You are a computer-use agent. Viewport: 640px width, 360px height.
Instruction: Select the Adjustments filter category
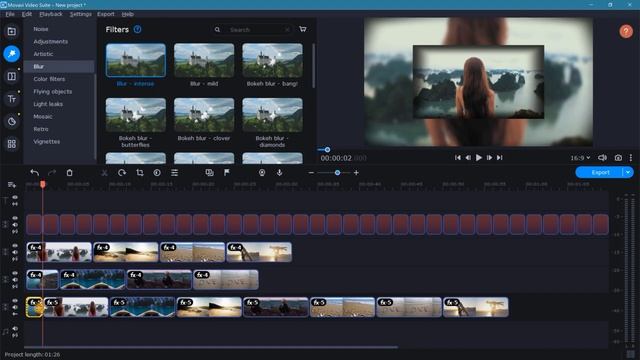51,42
